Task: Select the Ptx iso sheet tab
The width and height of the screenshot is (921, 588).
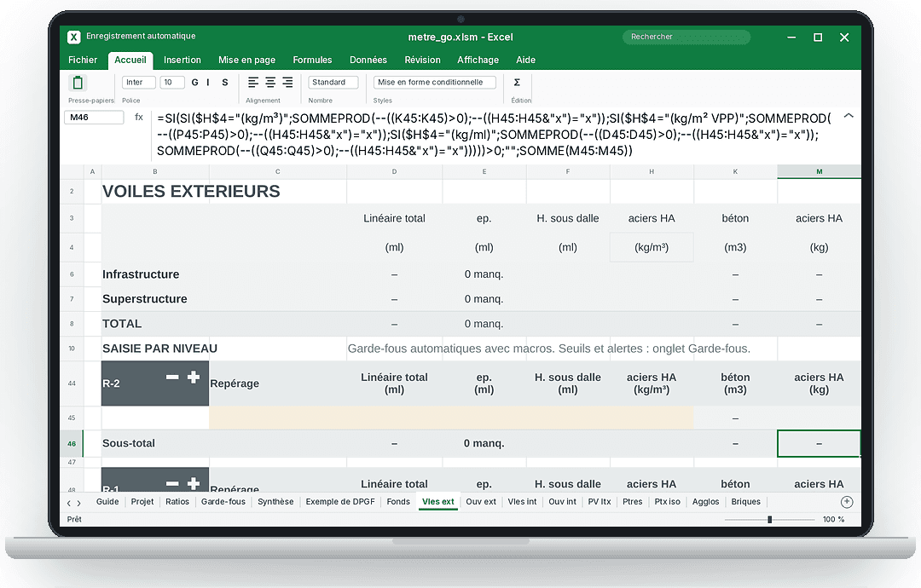Action: (667, 502)
